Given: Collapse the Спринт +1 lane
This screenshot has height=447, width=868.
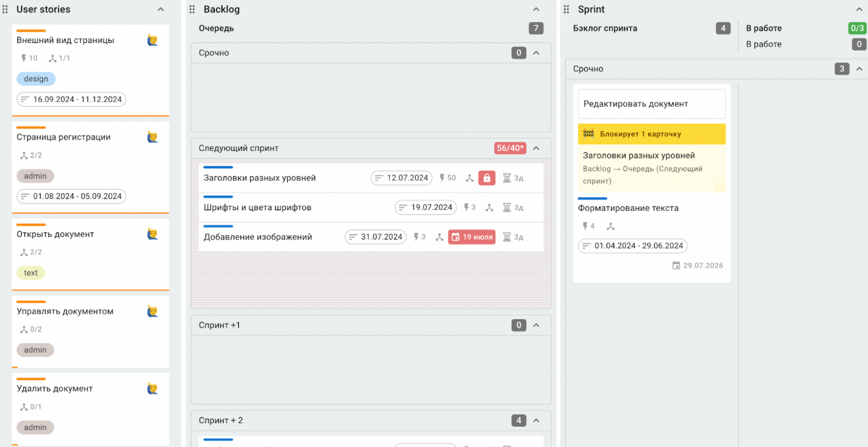Looking at the screenshot, I should click(x=536, y=325).
